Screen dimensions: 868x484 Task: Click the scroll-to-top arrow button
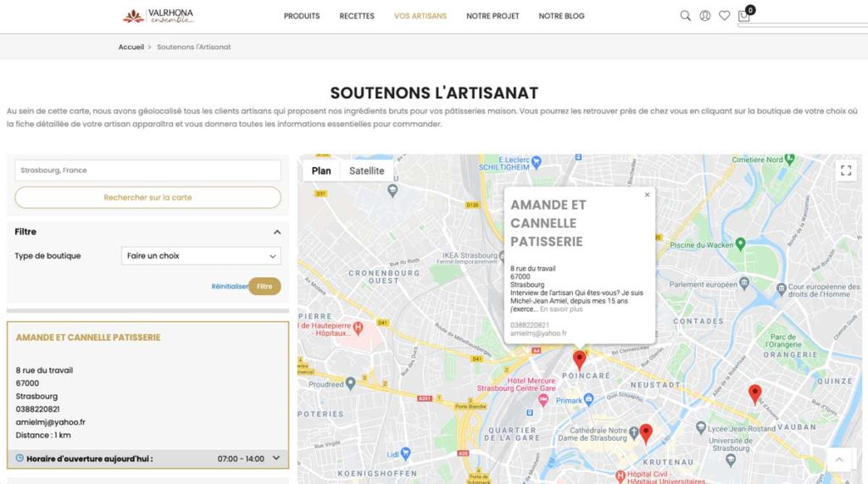(839, 459)
